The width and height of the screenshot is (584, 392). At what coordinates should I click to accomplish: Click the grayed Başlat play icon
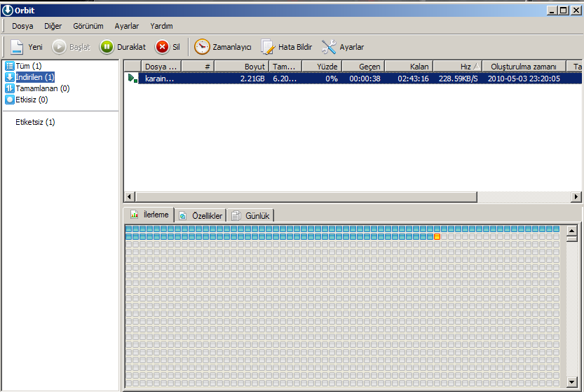59,47
